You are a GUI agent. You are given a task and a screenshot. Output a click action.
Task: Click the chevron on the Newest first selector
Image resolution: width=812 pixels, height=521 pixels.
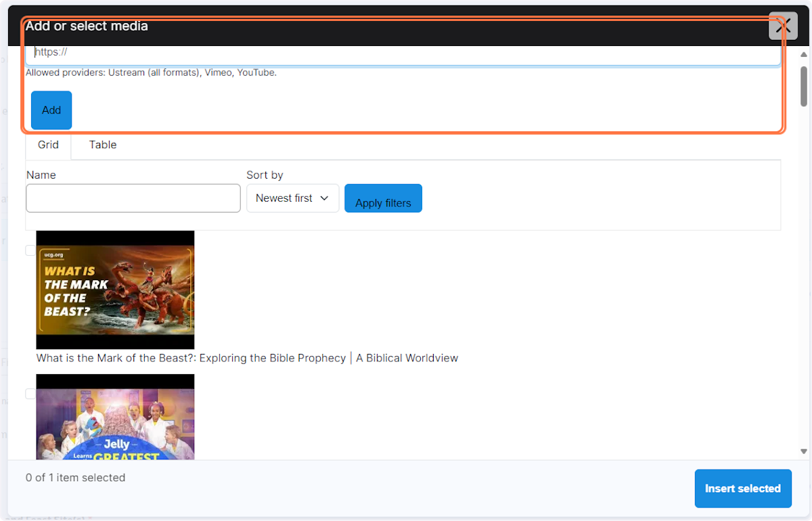pos(323,198)
